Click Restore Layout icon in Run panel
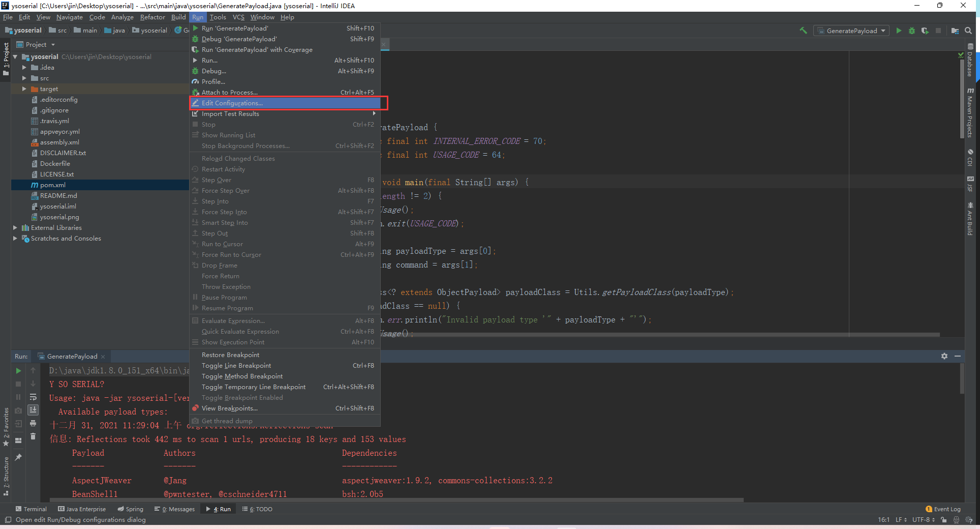Screen dimensions: 980x529 (18, 440)
